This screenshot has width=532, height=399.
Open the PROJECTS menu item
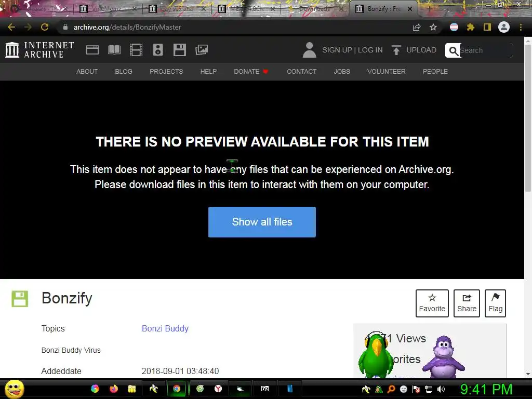click(x=166, y=72)
